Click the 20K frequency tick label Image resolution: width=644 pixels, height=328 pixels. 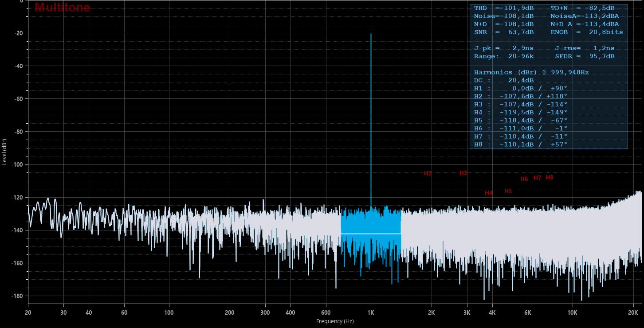click(633, 312)
